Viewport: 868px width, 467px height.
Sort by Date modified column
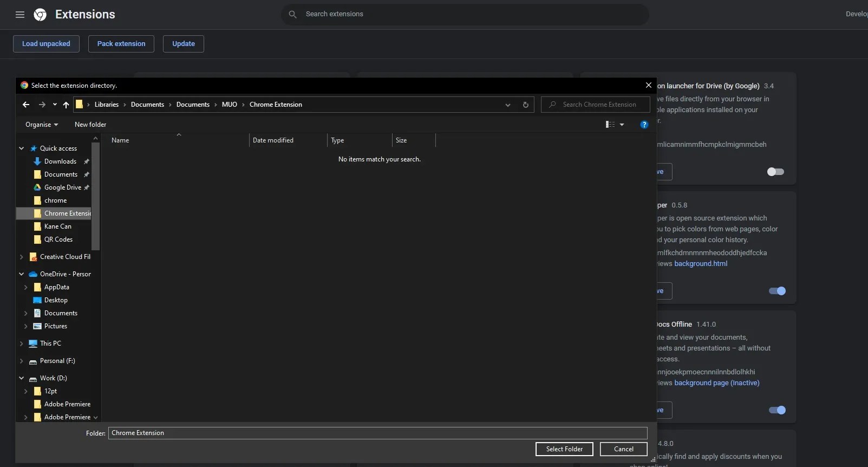(288, 140)
